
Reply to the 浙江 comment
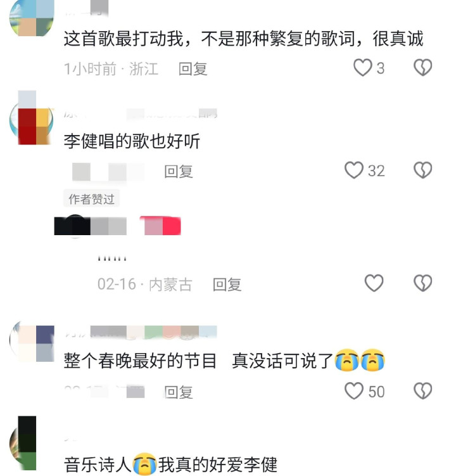pos(193,69)
